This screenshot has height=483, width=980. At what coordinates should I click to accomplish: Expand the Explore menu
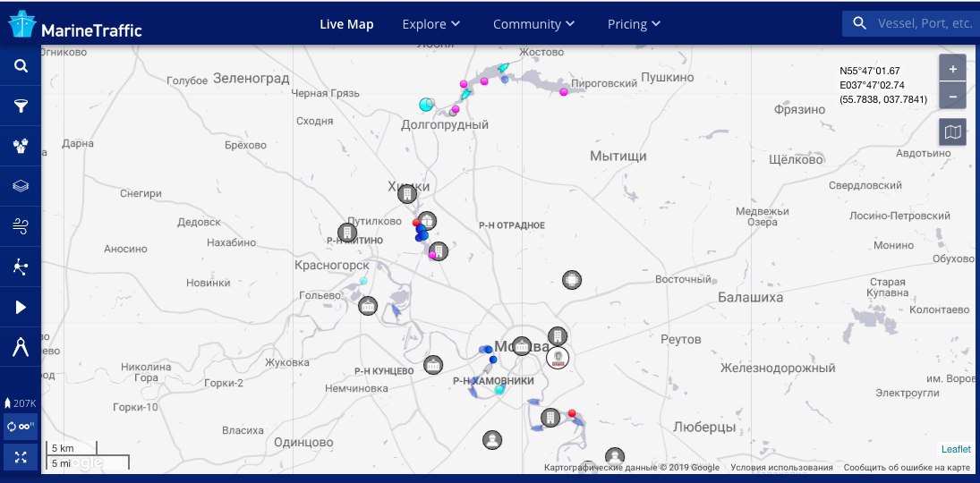[431, 24]
